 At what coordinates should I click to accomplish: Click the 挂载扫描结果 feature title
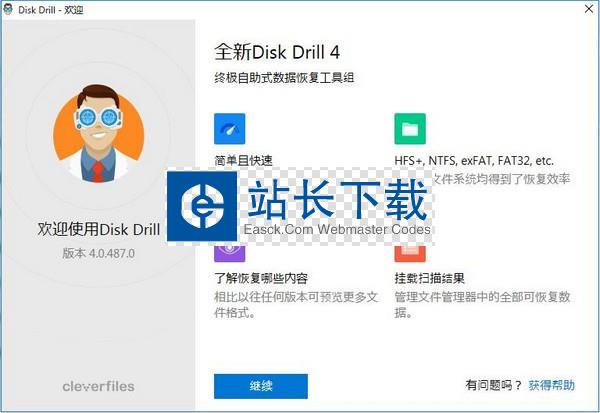[430, 278]
